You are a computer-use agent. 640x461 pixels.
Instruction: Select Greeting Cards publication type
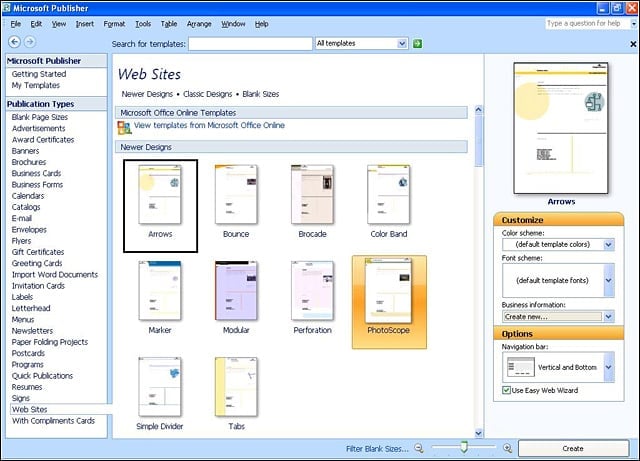pyautogui.click(x=37, y=263)
